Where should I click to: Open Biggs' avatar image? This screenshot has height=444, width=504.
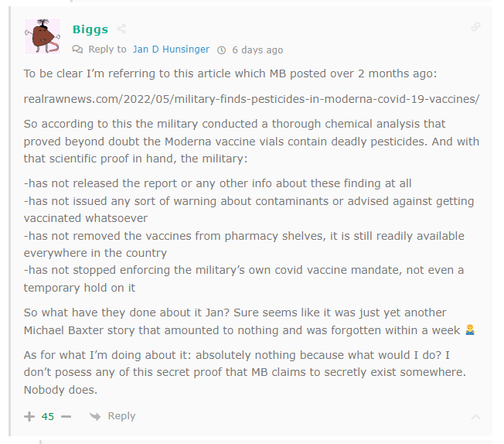[42, 36]
